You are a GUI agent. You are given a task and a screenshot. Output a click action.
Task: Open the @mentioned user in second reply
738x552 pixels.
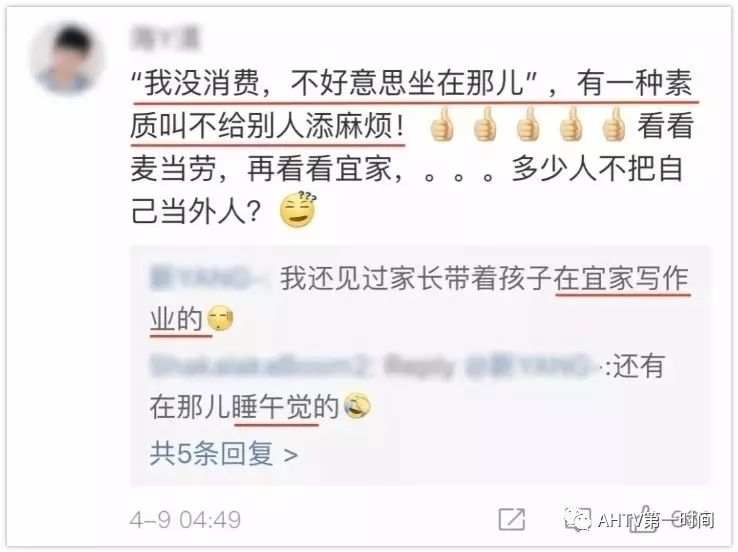click(529, 367)
